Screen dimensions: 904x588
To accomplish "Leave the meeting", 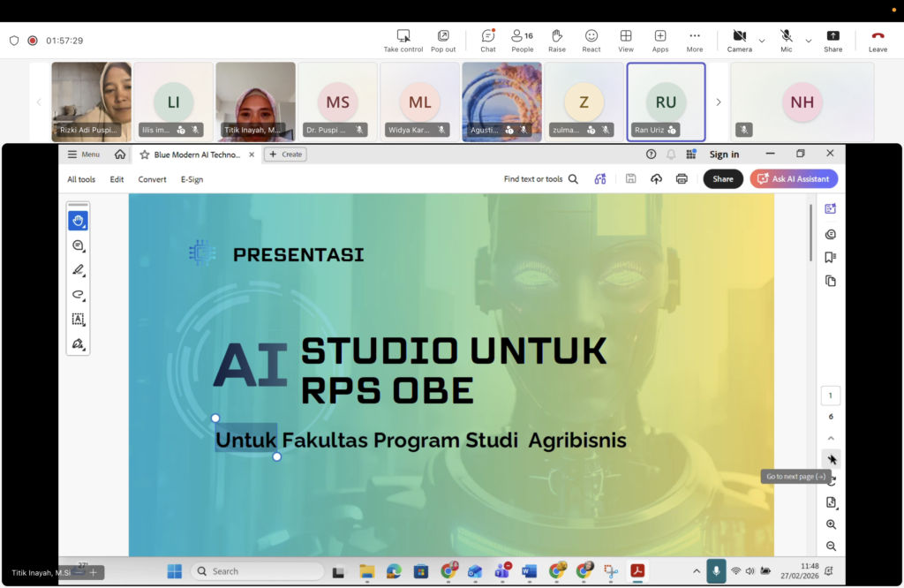I will pos(878,36).
